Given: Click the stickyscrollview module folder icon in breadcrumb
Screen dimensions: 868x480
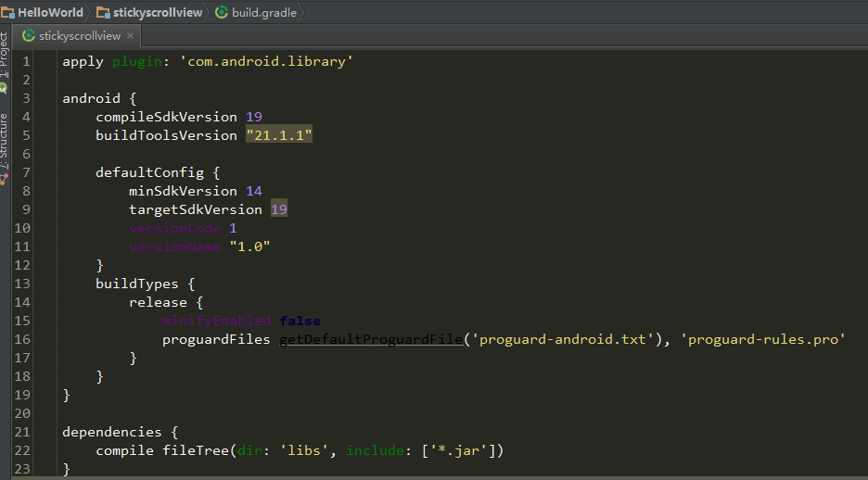Looking at the screenshot, I should click(103, 12).
